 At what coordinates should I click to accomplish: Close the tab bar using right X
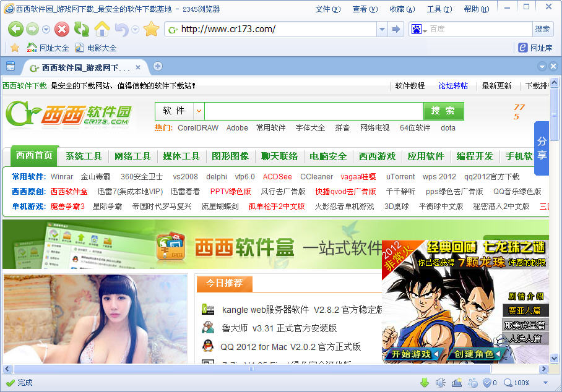553,66
